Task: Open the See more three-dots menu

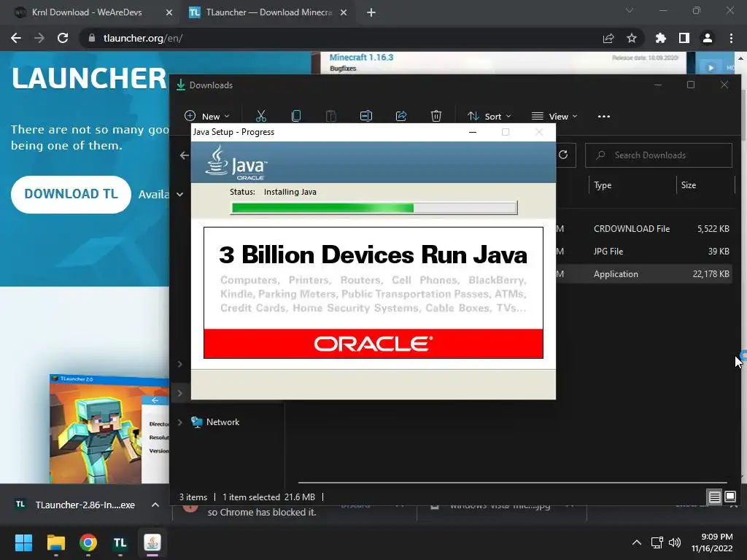Action: click(603, 116)
